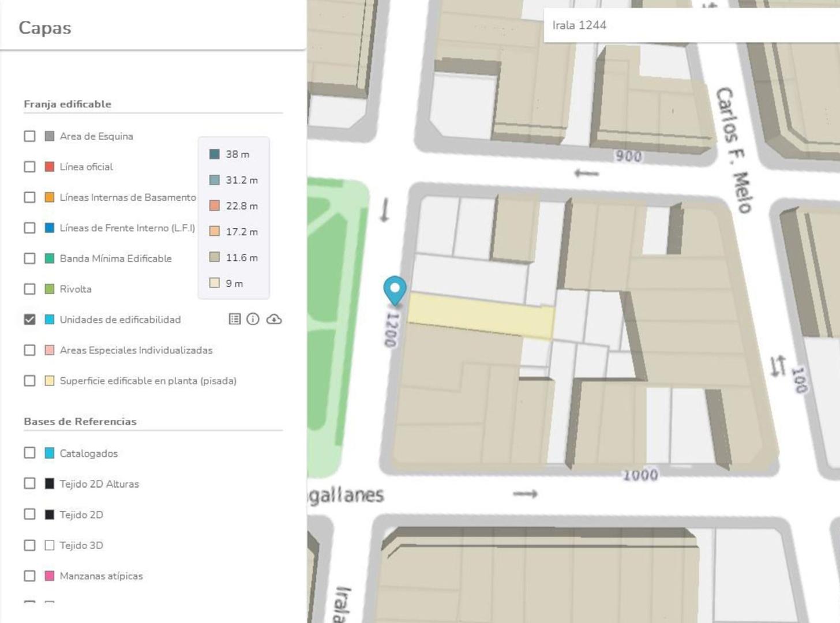Click the 9 m legend swatch
Image resolution: width=840 pixels, height=623 pixels.
[214, 283]
